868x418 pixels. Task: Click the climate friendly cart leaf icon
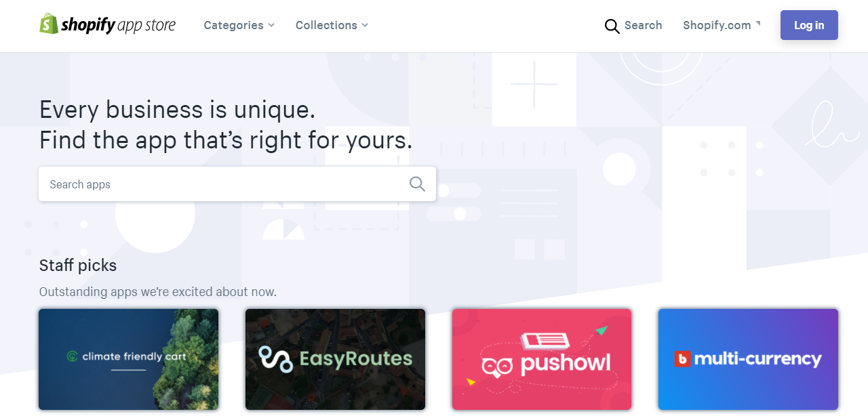(x=72, y=356)
